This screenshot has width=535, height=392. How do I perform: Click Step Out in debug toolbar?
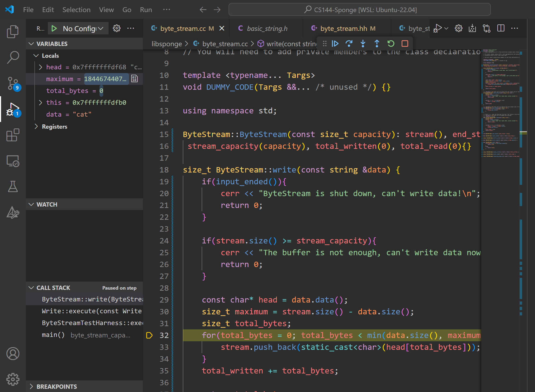377,44
